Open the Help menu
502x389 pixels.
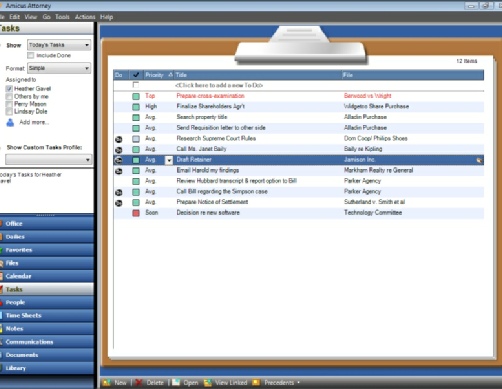click(x=107, y=17)
